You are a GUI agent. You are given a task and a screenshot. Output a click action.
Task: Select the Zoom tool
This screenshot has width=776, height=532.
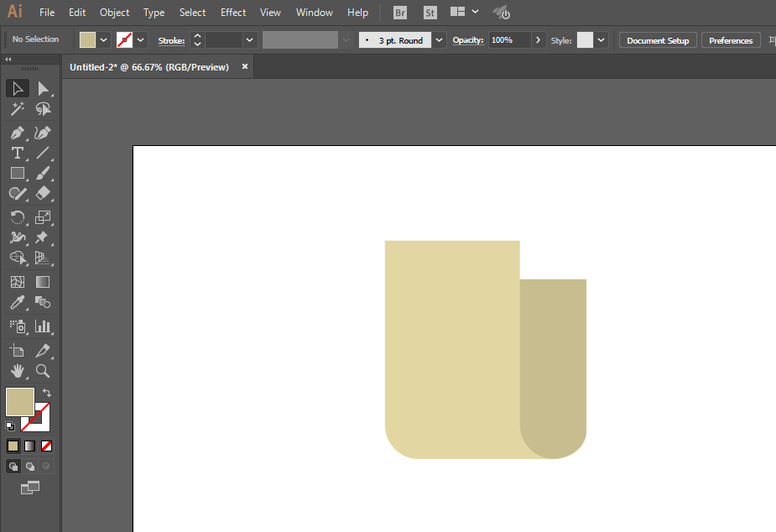pyautogui.click(x=43, y=371)
